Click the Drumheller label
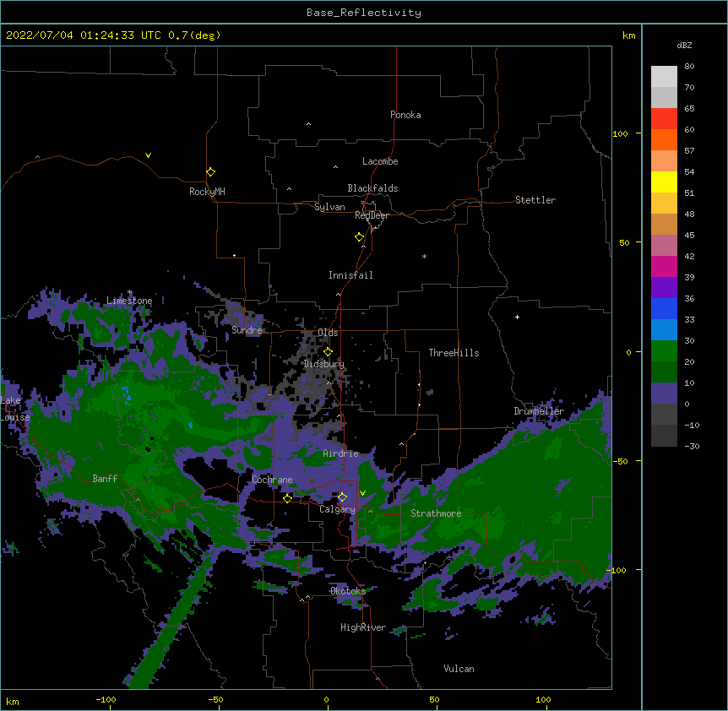 pos(539,411)
